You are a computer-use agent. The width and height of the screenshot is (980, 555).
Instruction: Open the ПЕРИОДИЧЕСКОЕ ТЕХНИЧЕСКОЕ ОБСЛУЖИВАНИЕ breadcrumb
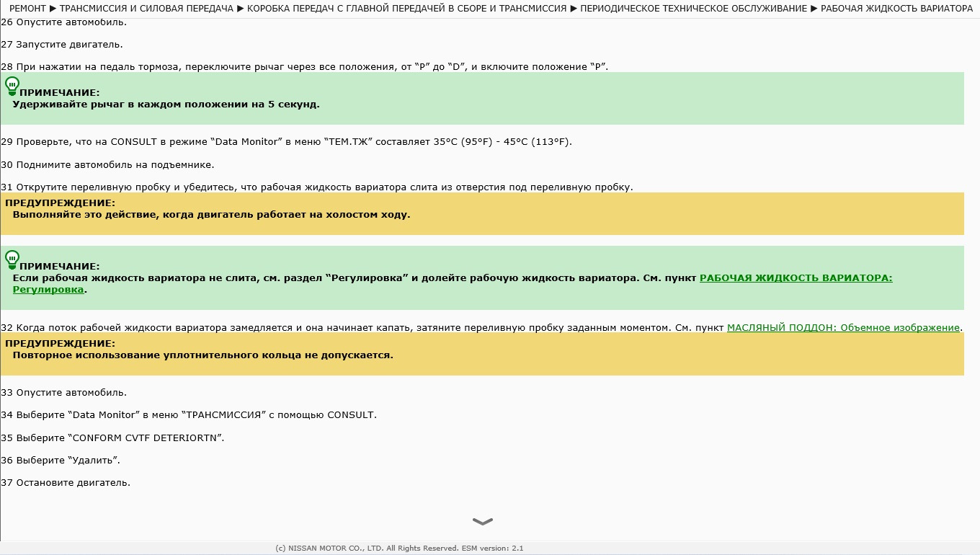tap(693, 9)
